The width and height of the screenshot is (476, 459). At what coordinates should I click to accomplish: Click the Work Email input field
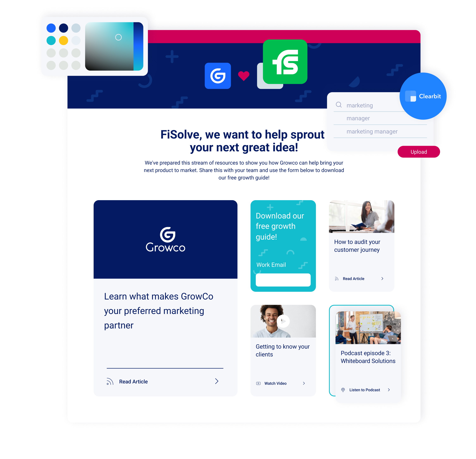coord(283,280)
